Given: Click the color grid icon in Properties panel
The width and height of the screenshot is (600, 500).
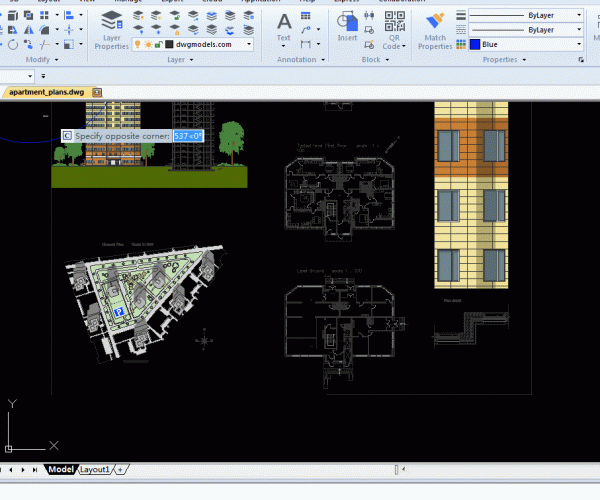Looking at the screenshot, I should [x=461, y=44].
